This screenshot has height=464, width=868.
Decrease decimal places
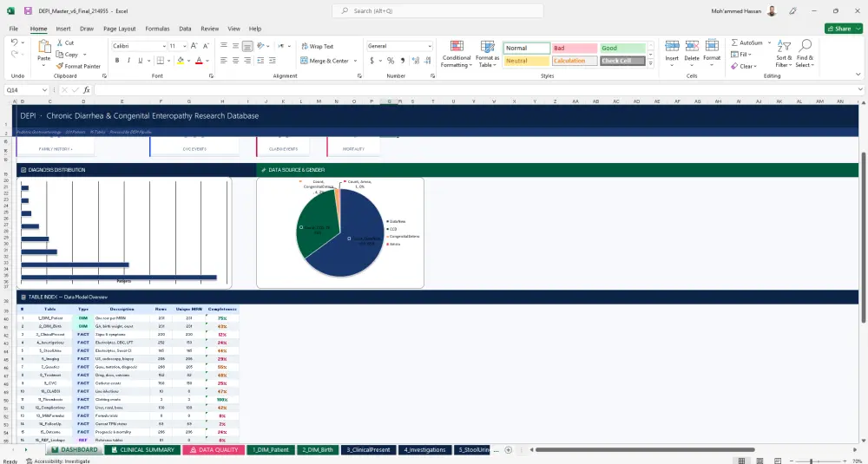(x=427, y=61)
